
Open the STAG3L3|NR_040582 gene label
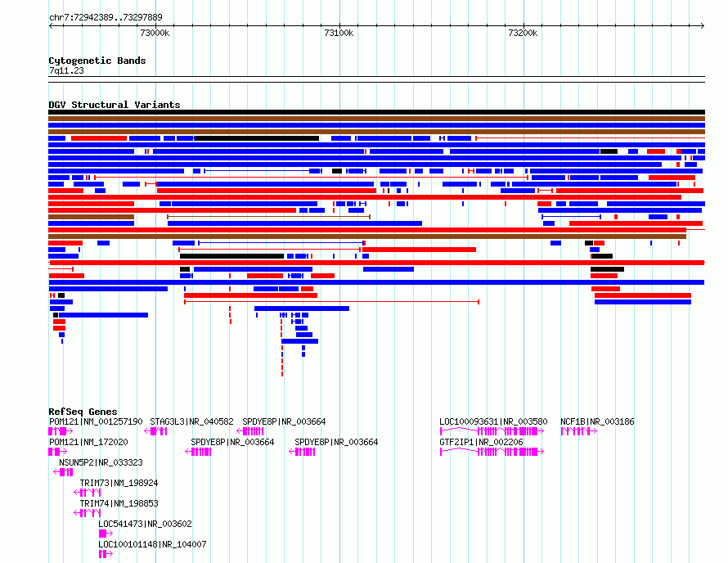[191, 421]
